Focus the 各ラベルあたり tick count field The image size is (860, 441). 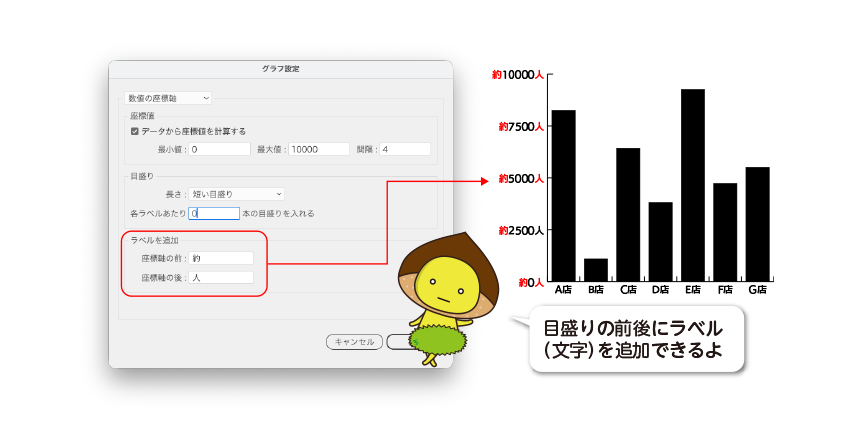pyautogui.click(x=214, y=213)
